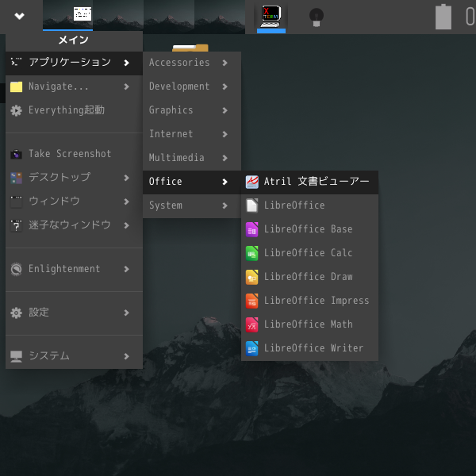Select the アプリケーション menu entry

74,63
